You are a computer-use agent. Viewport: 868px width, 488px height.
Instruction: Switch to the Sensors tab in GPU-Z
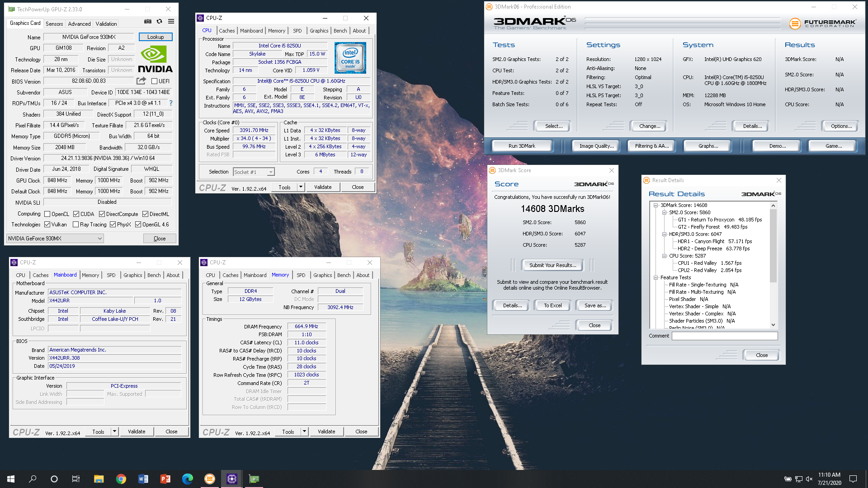(54, 23)
